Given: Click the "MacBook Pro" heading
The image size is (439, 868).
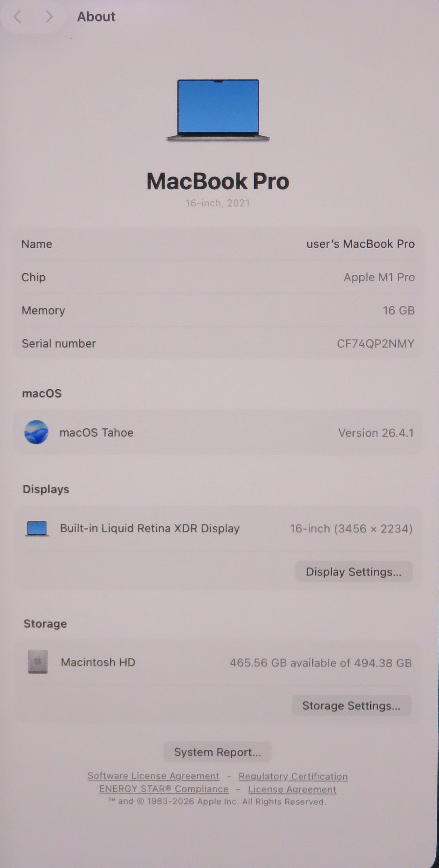Looking at the screenshot, I should [x=218, y=181].
